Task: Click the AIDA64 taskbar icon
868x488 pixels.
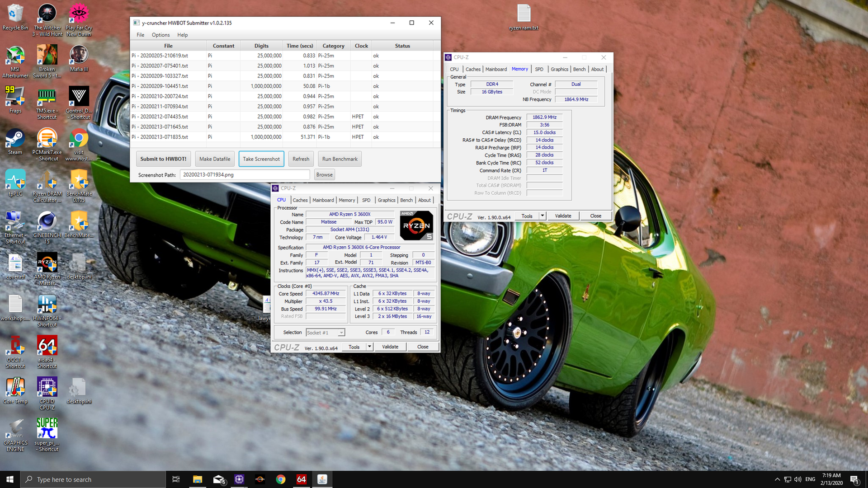Action: coord(302,479)
